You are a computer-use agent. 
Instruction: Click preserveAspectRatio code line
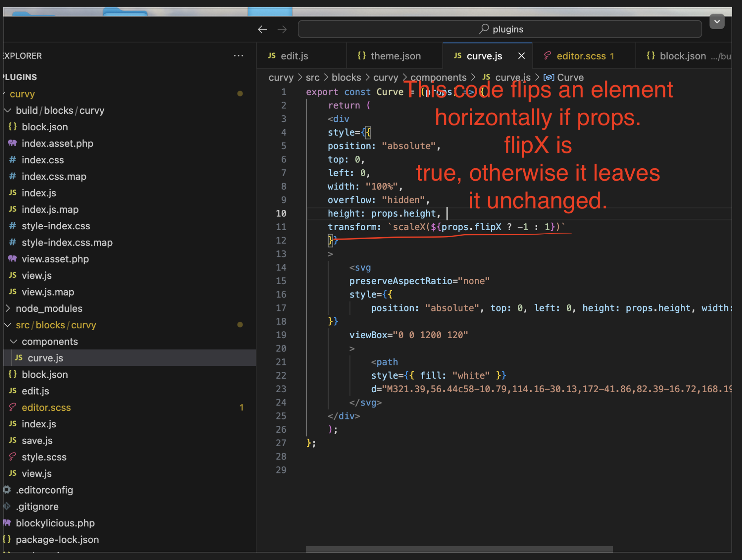point(419,281)
